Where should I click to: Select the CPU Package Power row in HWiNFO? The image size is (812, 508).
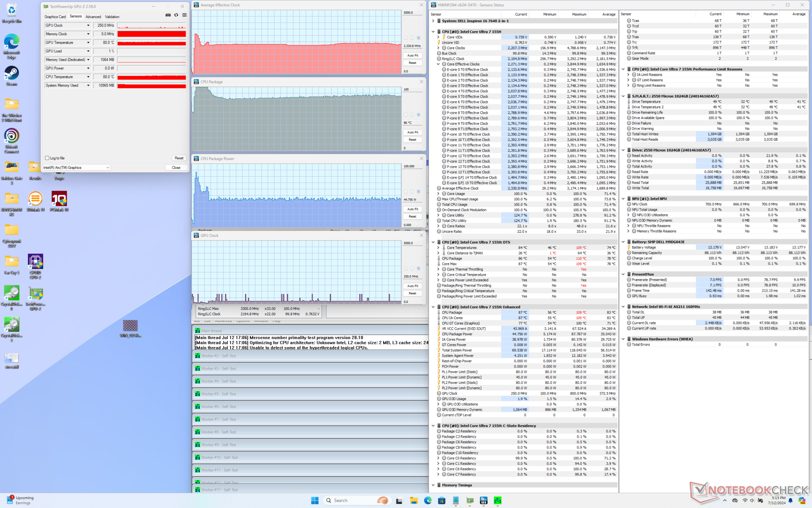tap(527, 334)
